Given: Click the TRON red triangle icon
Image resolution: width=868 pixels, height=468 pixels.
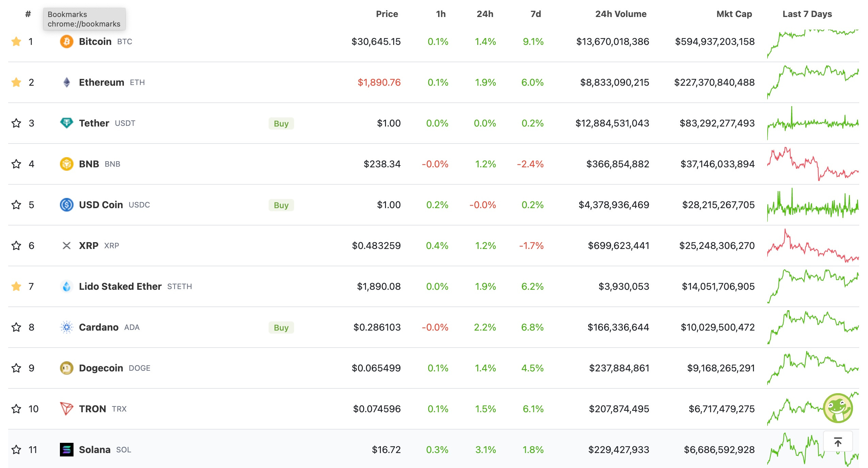Looking at the screenshot, I should point(66,409).
